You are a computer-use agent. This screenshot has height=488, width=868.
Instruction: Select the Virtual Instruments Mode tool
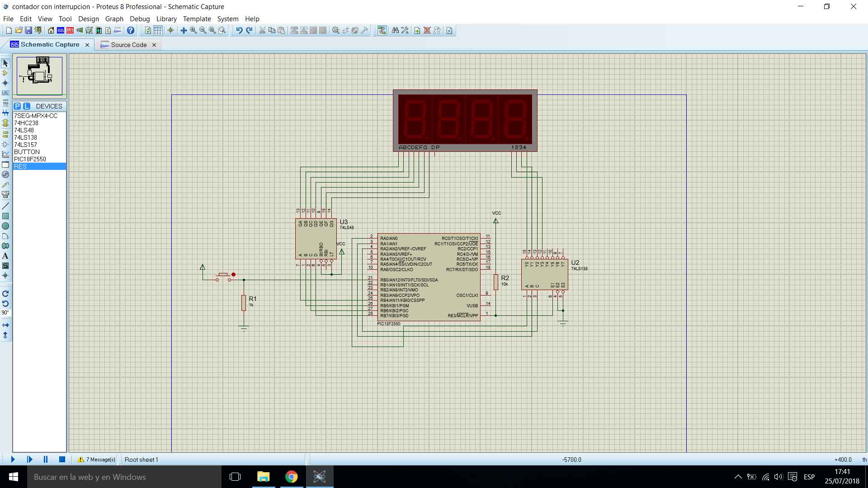click(x=5, y=195)
